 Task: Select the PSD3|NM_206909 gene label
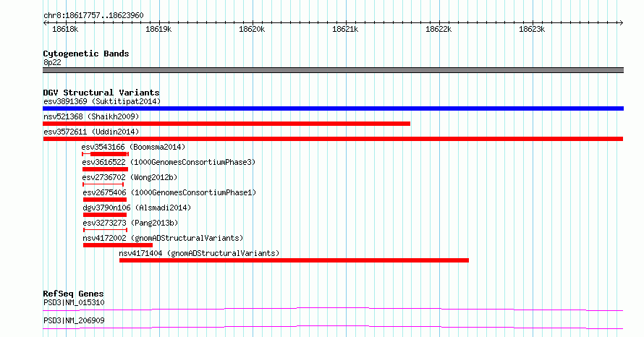point(74,320)
